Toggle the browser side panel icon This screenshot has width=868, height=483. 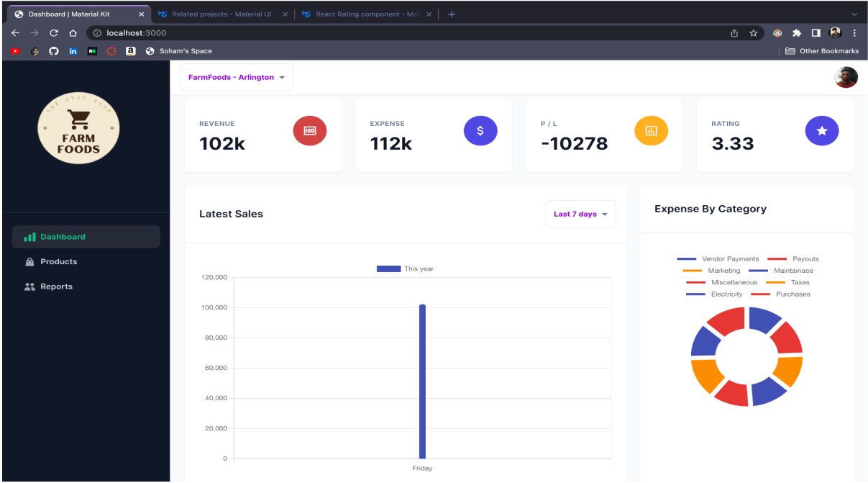tap(816, 32)
